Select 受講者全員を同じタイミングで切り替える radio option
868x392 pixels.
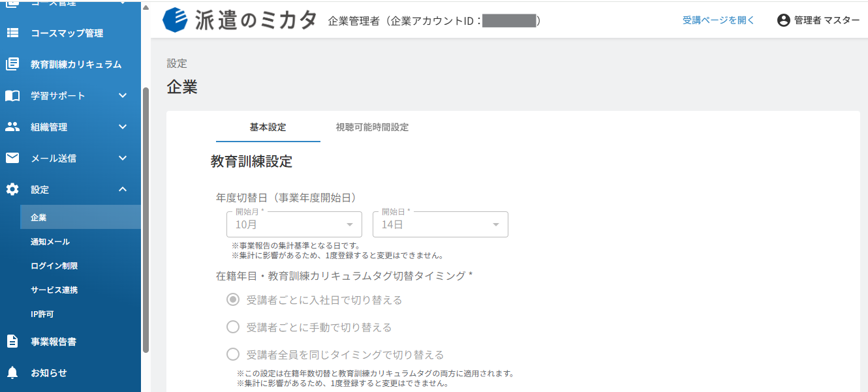click(232, 355)
